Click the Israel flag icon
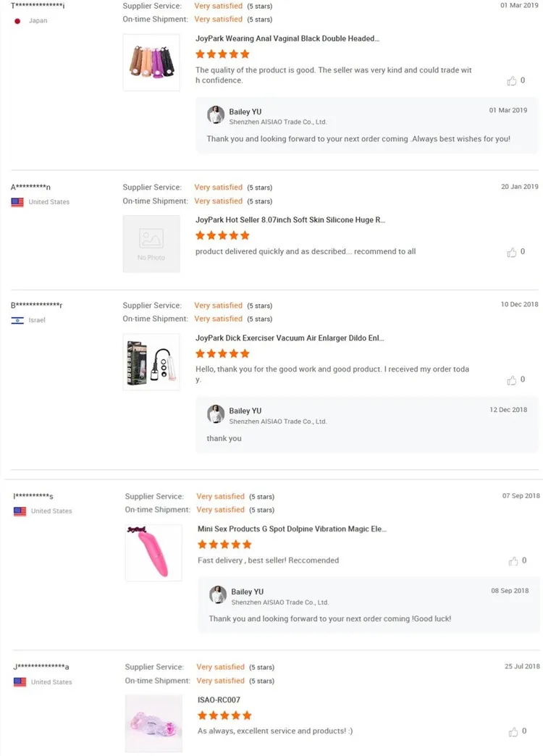Screen dimensions: 543x756 tap(17, 320)
